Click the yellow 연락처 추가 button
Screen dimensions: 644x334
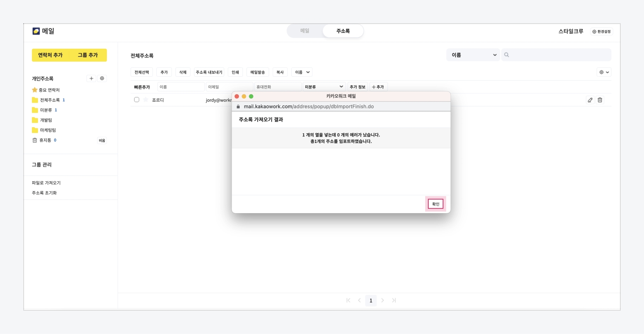click(x=50, y=55)
